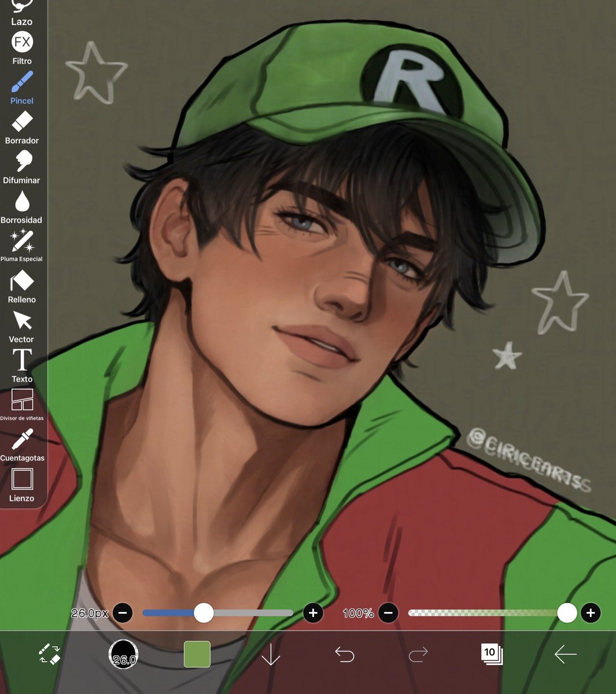Viewport: 616px width, 694px height.
Task: Adjust the opacity slider
Action: 492,612
